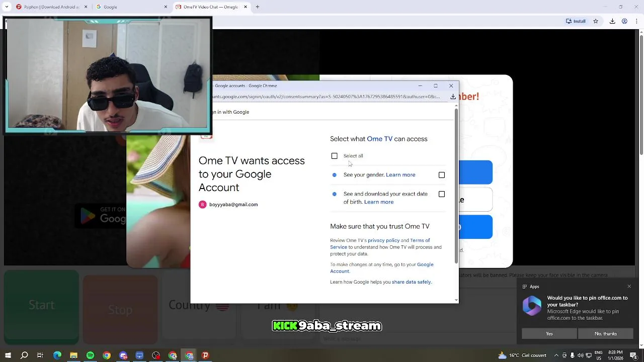644x362 pixels.
Task: Open Learn more link beside date of birth
Action: pyautogui.click(x=379, y=202)
